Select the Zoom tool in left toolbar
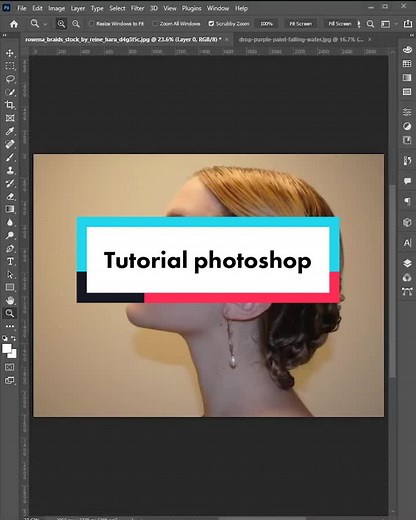This screenshot has width=416, height=520. (x=10, y=313)
